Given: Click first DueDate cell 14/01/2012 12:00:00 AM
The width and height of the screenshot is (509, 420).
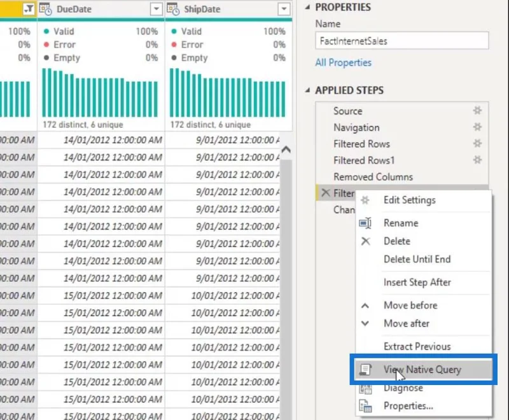Looking at the screenshot, I should click(101, 140).
